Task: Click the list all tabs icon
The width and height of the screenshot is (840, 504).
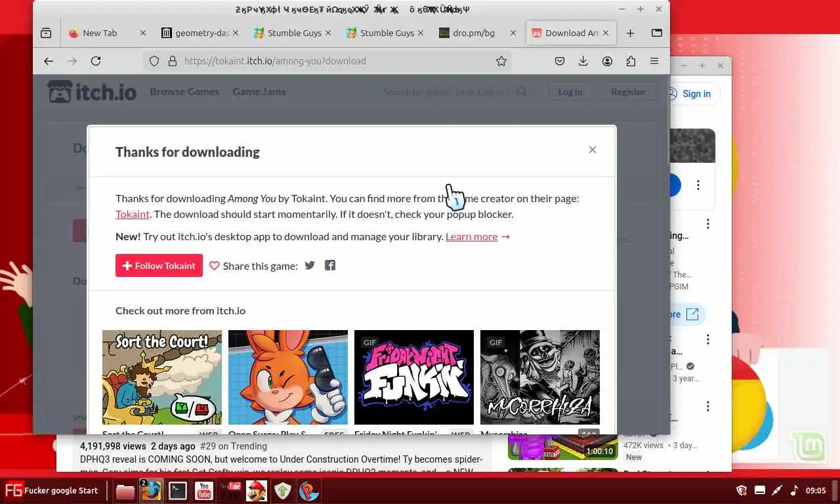Action: (x=656, y=33)
